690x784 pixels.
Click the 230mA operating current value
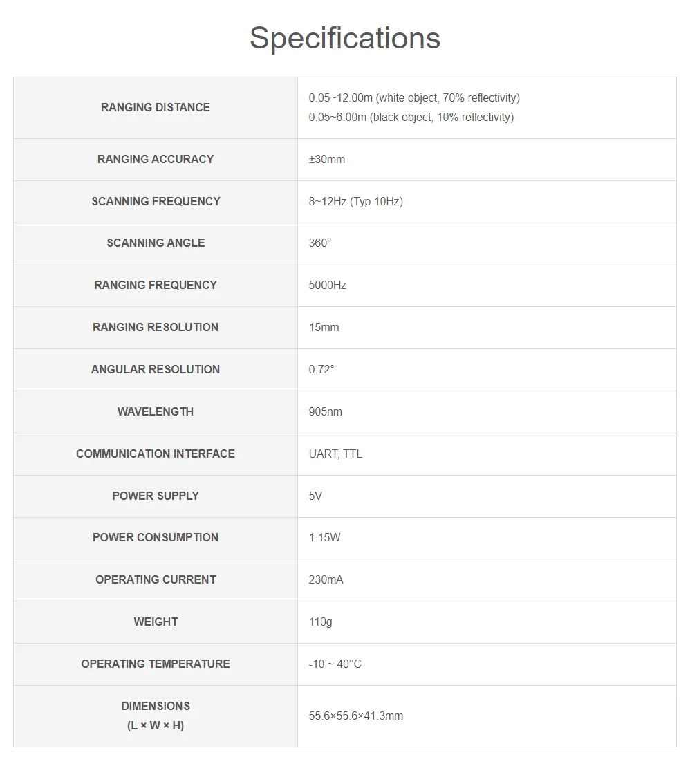pyautogui.click(x=326, y=579)
